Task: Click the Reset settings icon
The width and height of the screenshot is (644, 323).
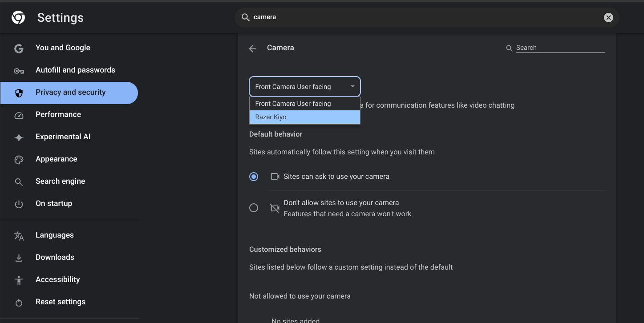Action: point(19,303)
